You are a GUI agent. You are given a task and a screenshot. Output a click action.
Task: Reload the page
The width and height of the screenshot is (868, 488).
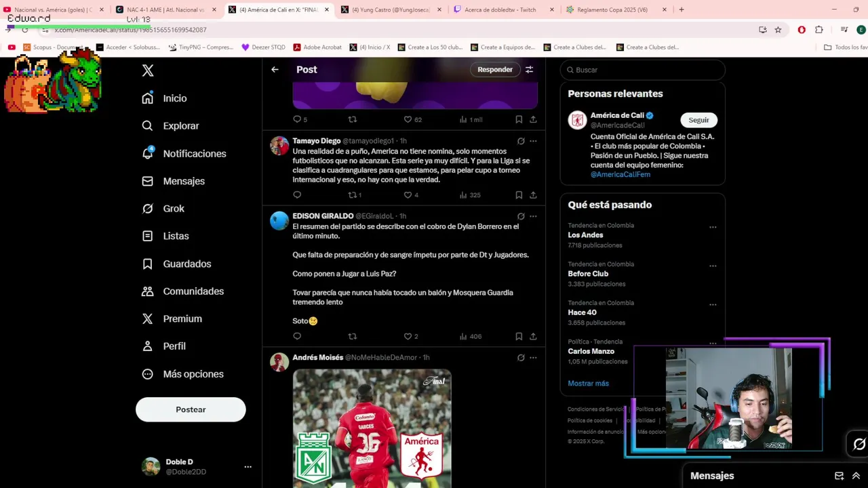coord(25,30)
